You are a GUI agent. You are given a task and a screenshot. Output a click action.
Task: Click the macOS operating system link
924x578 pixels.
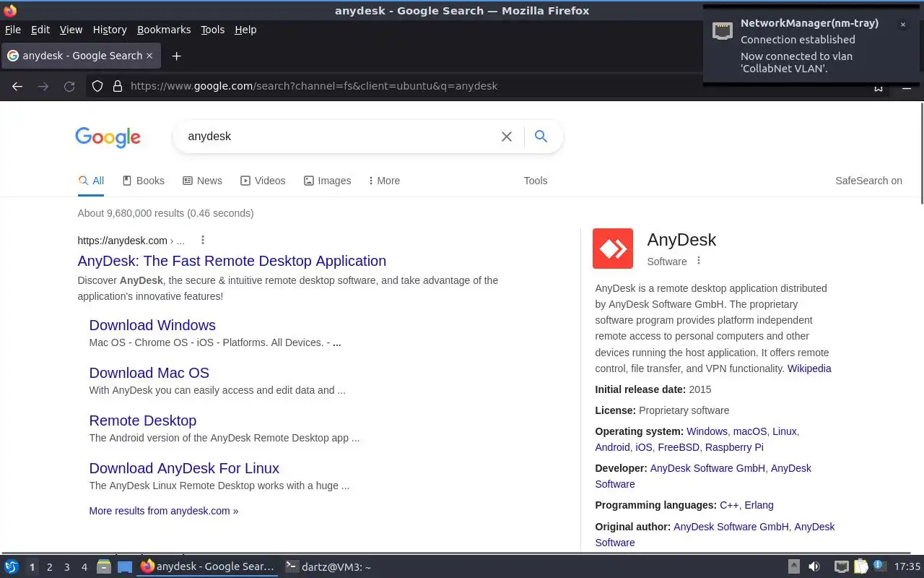point(750,431)
